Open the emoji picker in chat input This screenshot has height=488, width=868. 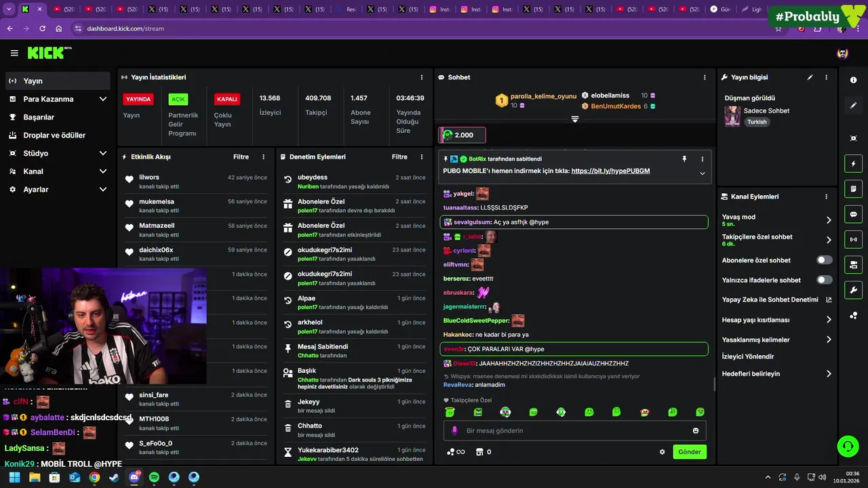[696, 430]
